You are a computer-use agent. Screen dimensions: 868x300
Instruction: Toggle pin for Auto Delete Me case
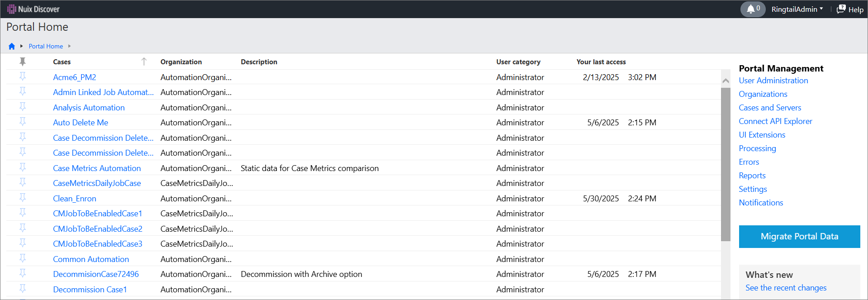pyautogui.click(x=23, y=122)
